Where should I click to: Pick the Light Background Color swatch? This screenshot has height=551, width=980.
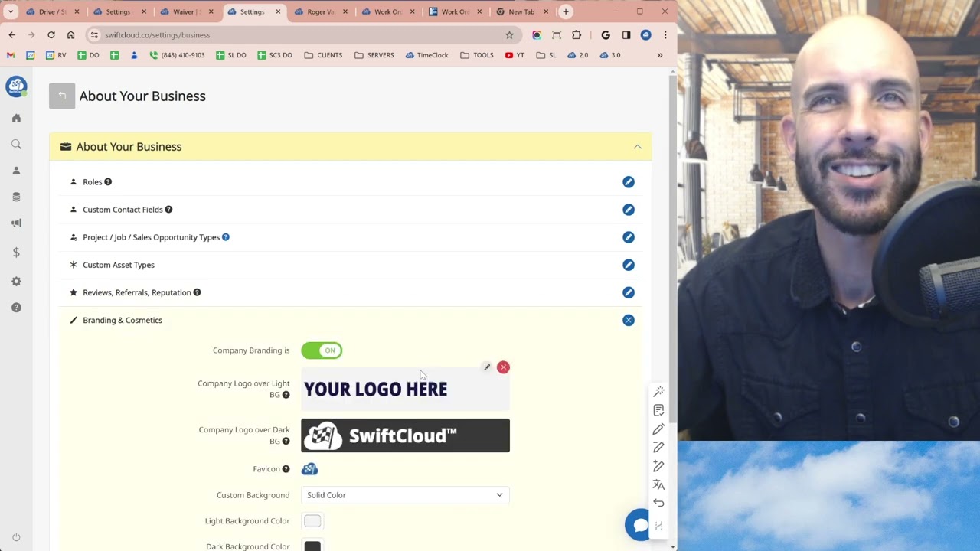[312, 521]
